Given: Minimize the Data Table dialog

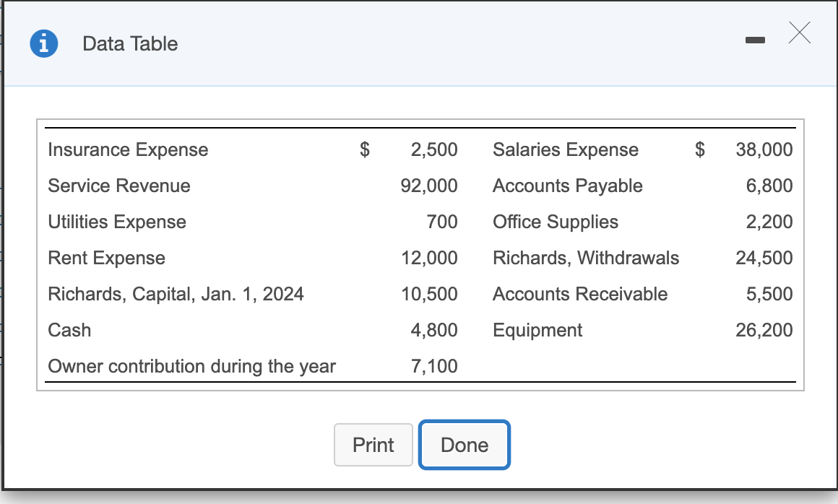Looking at the screenshot, I should tap(755, 40).
